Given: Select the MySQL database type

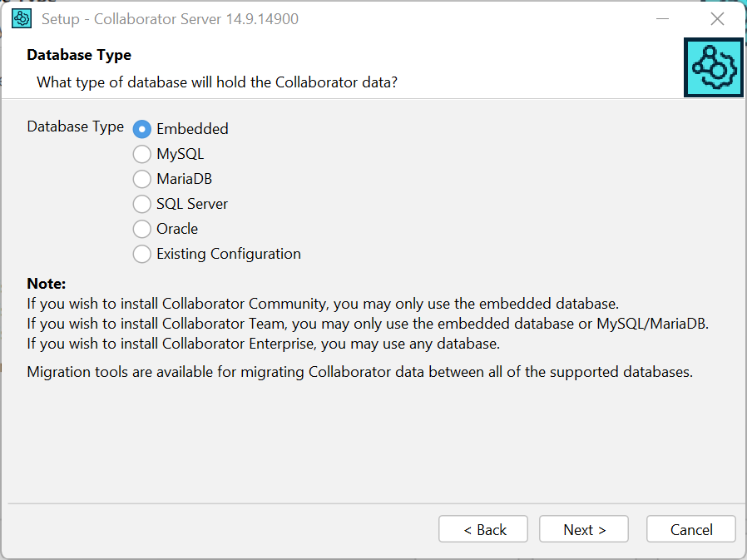Looking at the screenshot, I should pyautogui.click(x=141, y=154).
